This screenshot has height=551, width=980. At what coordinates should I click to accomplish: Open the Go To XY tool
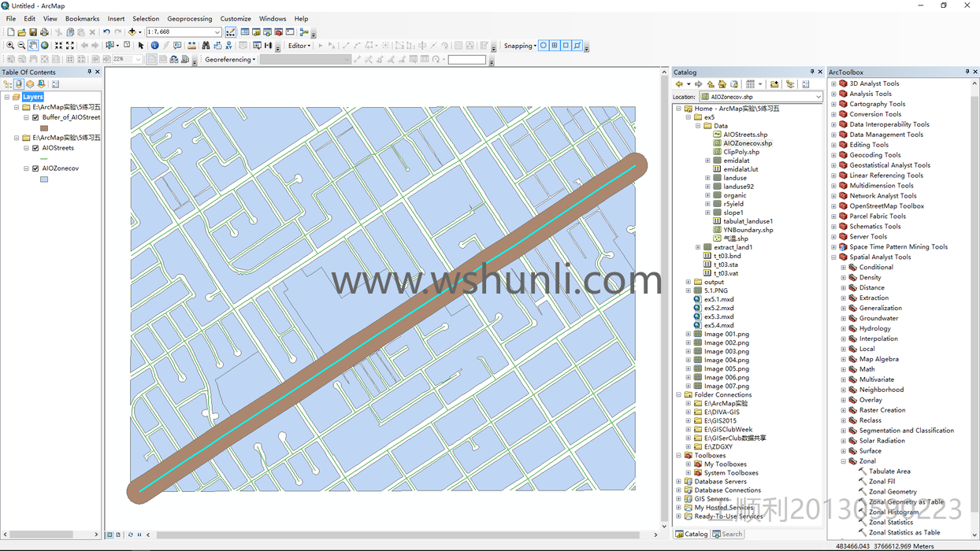point(228,46)
